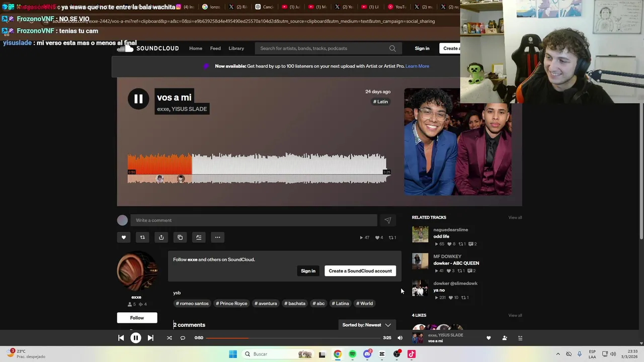644x362 pixels.
Task: Open artist naguedearslime
Action: coord(451,230)
